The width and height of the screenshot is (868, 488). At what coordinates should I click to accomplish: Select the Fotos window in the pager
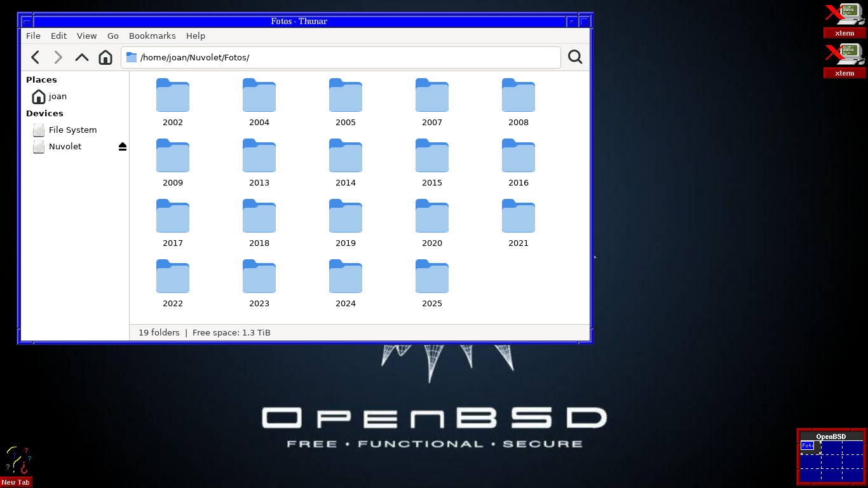tap(807, 445)
